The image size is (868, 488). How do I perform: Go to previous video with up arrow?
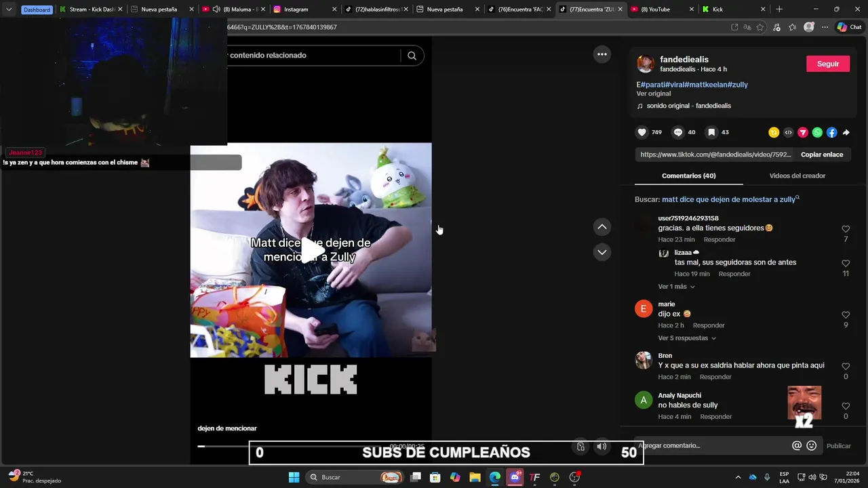click(x=602, y=227)
